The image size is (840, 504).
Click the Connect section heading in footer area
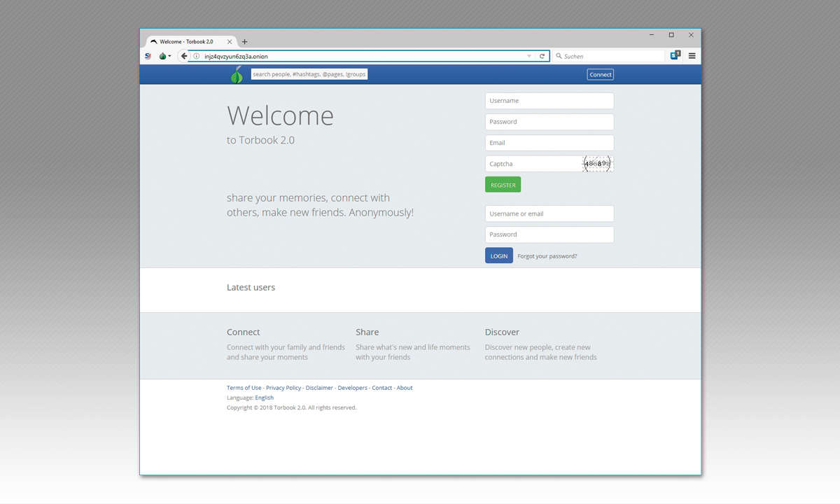[x=243, y=332]
